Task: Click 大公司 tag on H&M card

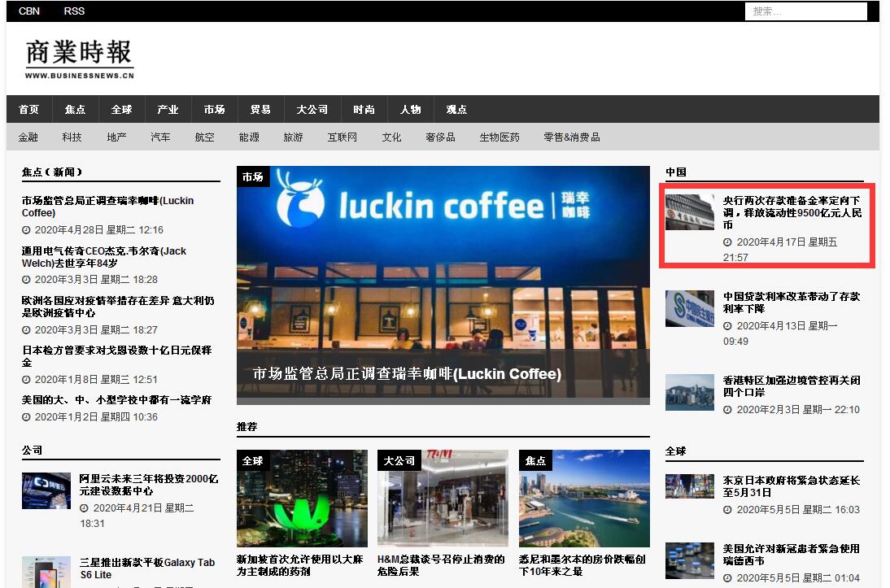Action: tap(399, 460)
